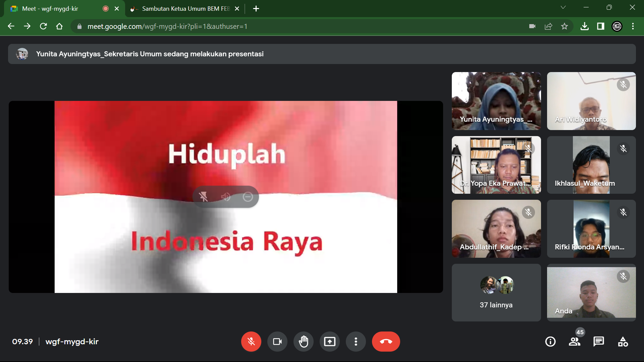Toggle the camera on or off
The width and height of the screenshot is (644, 362).
[277, 342]
